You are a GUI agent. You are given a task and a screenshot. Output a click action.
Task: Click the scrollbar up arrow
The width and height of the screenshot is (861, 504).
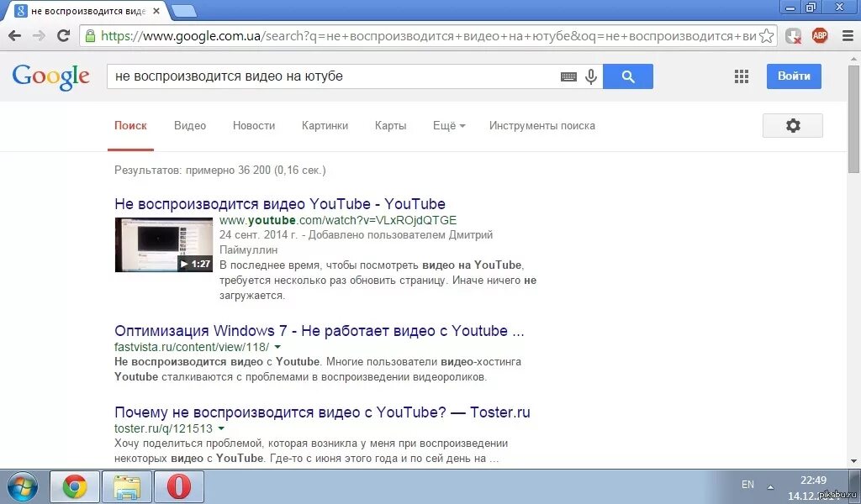[854, 59]
